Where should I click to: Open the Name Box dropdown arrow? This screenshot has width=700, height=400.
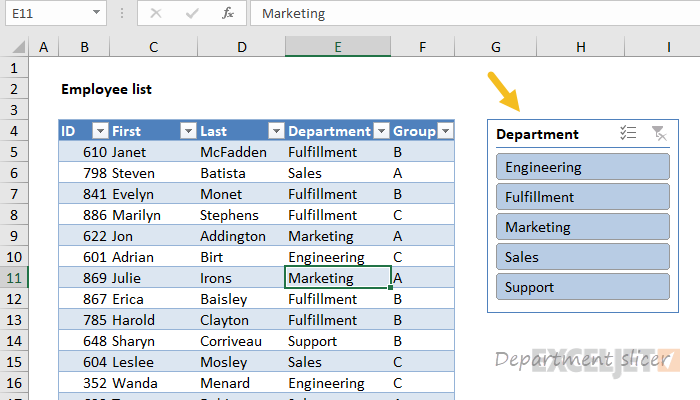click(x=96, y=13)
